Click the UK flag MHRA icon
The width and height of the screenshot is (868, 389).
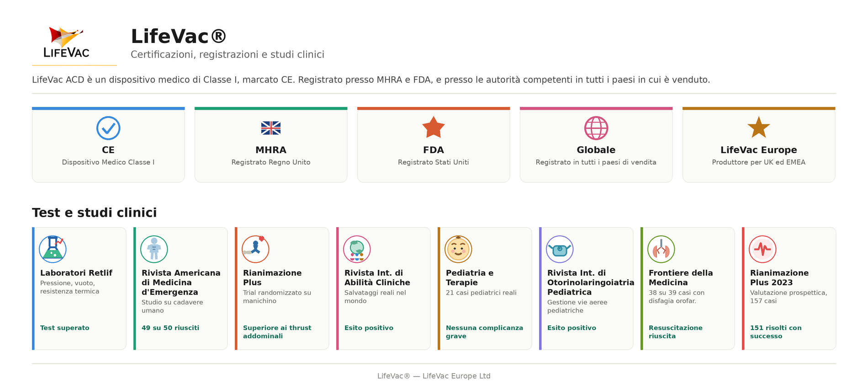pyautogui.click(x=271, y=128)
